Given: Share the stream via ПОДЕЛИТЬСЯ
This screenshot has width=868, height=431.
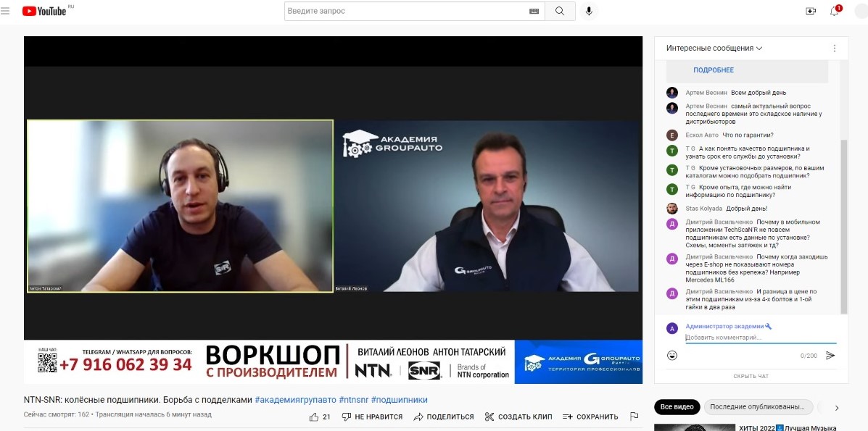Looking at the screenshot, I should click(x=443, y=417).
